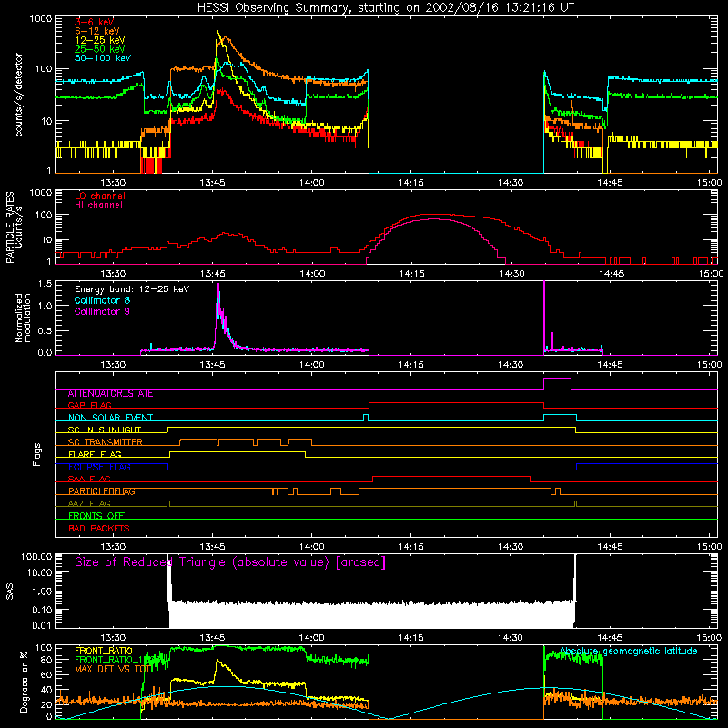Click the HESSI Observing Summary title text
The width and height of the screenshot is (728, 728).
[x=386, y=8]
